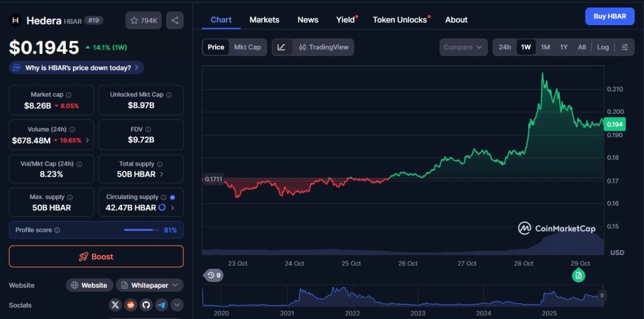Click the green news document marker on chart
This screenshot has width=644, height=319.
[579, 276]
